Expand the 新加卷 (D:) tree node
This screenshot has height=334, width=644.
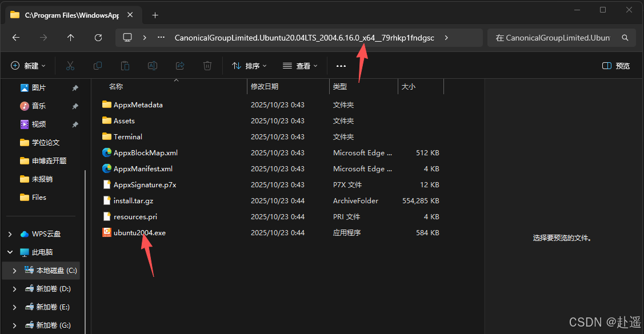click(x=15, y=289)
